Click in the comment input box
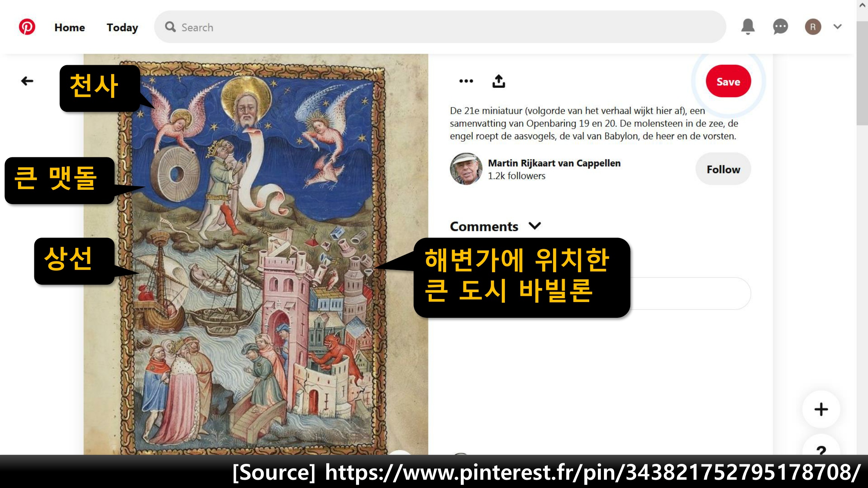 click(x=690, y=293)
